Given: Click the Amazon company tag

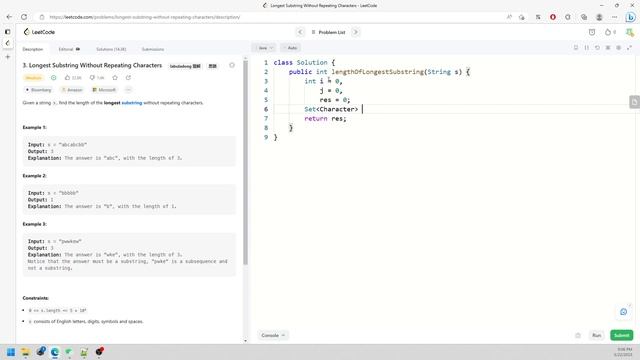Looking at the screenshot, I should (x=72, y=90).
